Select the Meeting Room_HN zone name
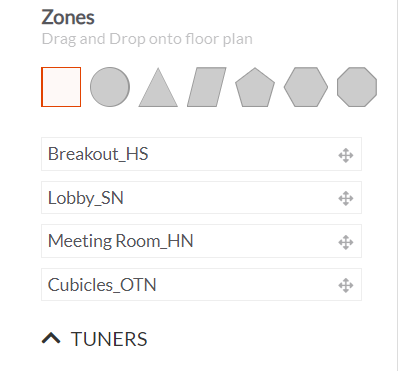The height and width of the screenshot is (371, 401). pos(121,241)
